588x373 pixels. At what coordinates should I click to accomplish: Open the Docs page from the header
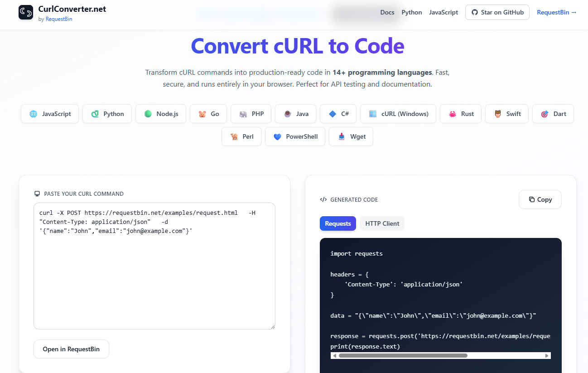[387, 12]
